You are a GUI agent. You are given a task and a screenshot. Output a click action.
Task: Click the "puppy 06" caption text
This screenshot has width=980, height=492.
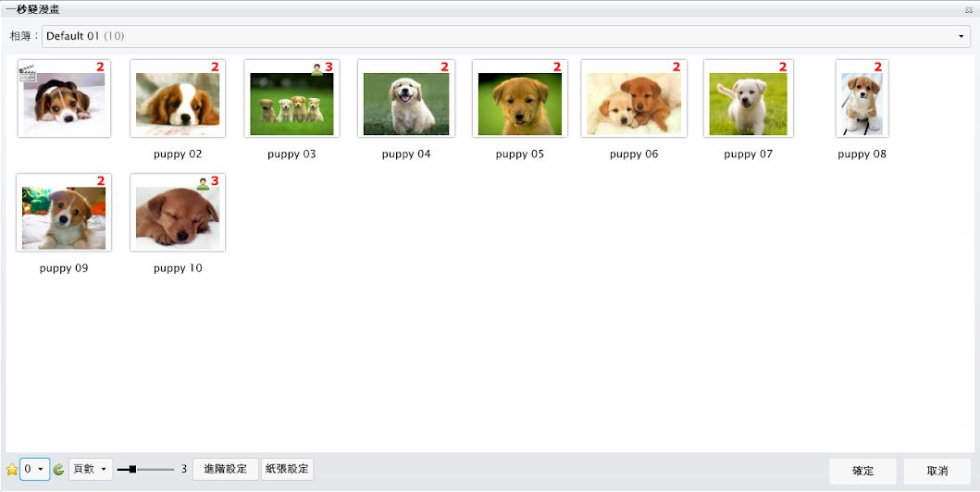click(x=634, y=154)
